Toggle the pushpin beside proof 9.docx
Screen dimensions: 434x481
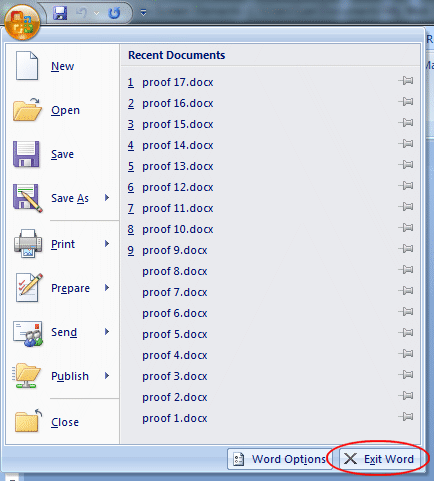point(406,249)
